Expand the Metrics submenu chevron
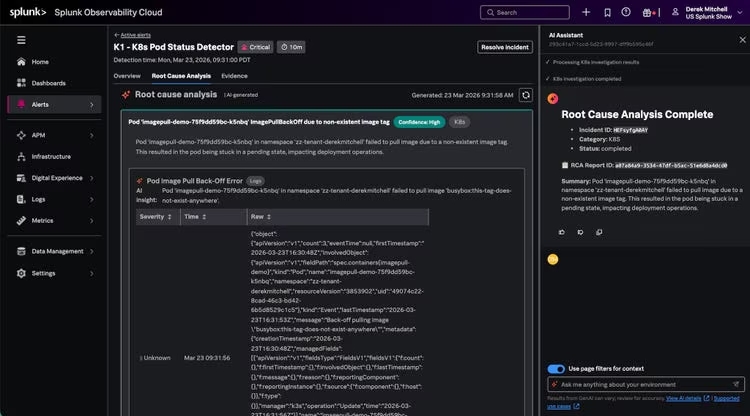Viewport: 750px width, 416px height. [x=92, y=220]
